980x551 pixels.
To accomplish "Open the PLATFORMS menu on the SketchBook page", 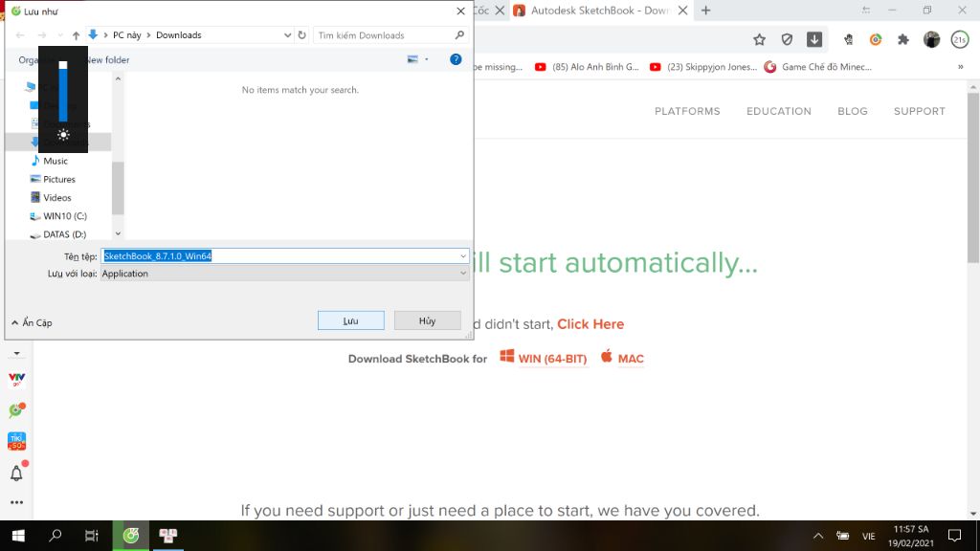I will (687, 111).
